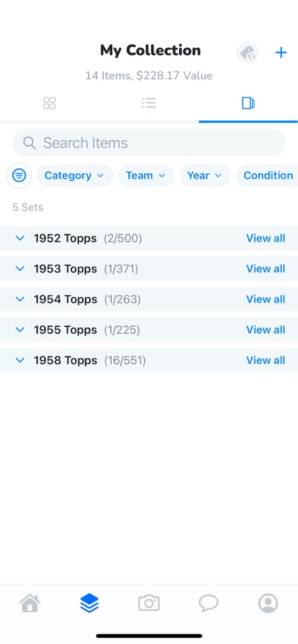Viewport: 298px width, 644px height.
Task: Open the profile account icon
Action: pos(268,603)
